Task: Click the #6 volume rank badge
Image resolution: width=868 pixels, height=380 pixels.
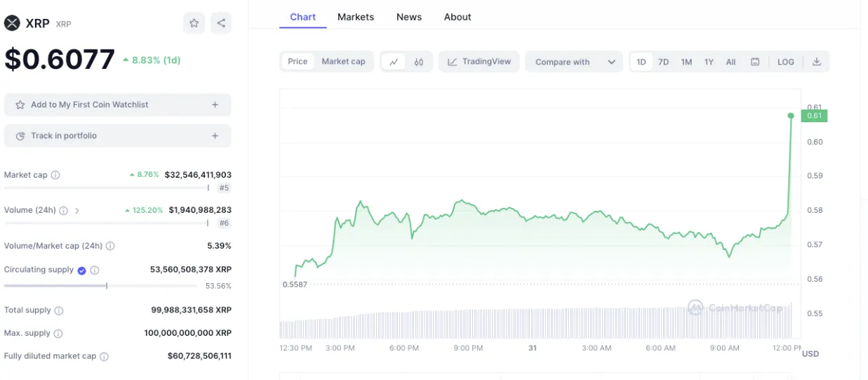Action: click(x=224, y=223)
